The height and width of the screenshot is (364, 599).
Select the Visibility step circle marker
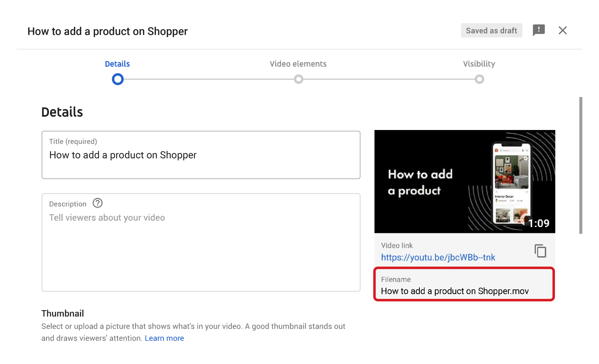pos(479,79)
